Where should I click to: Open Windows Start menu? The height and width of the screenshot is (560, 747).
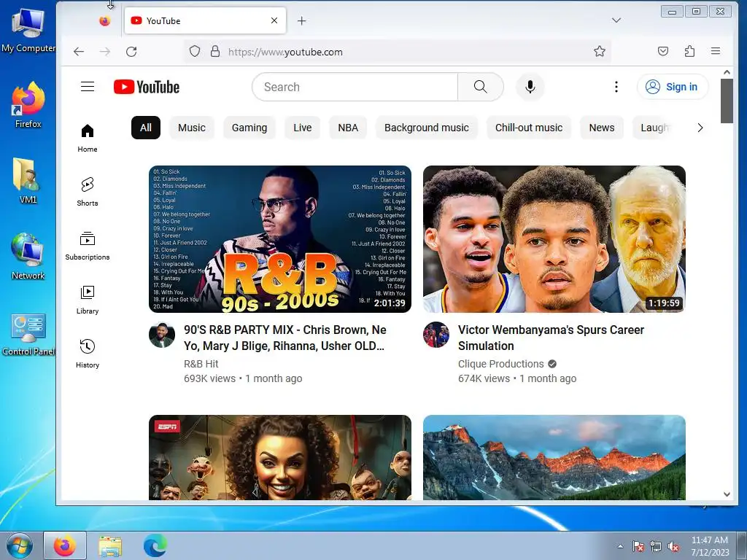[x=20, y=545]
